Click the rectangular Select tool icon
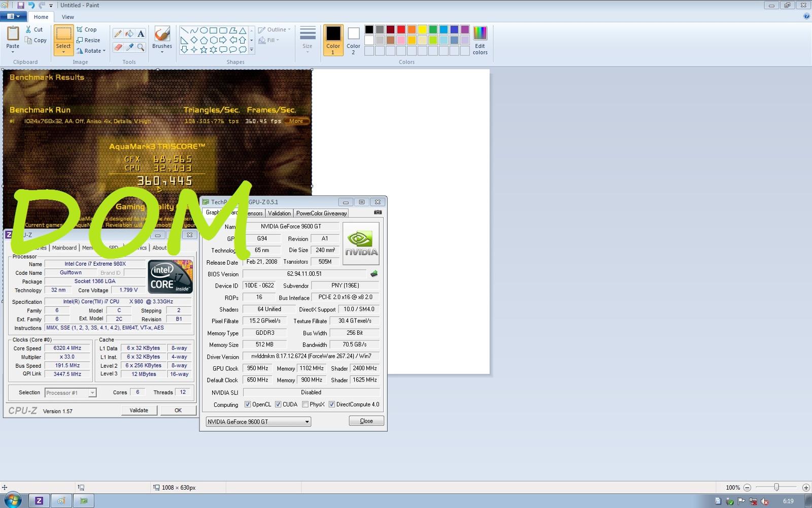Viewport: 812px width, 508px height. click(63, 34)
